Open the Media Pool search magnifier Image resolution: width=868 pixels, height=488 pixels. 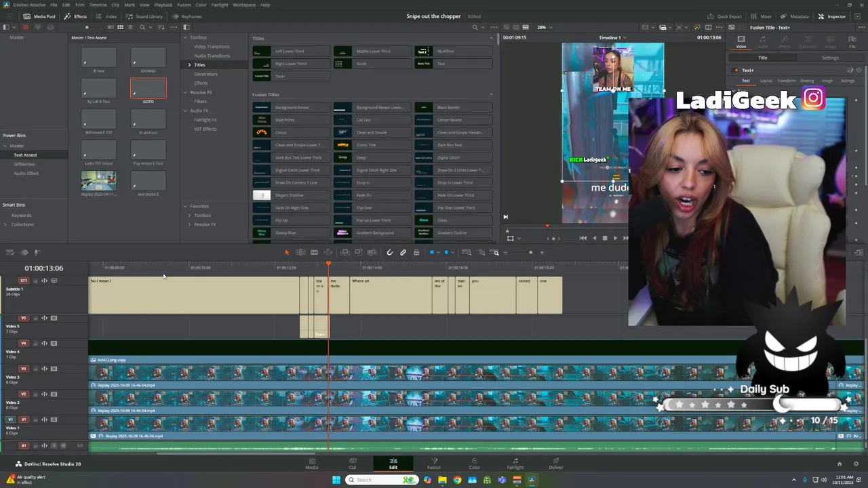(142, 27)
